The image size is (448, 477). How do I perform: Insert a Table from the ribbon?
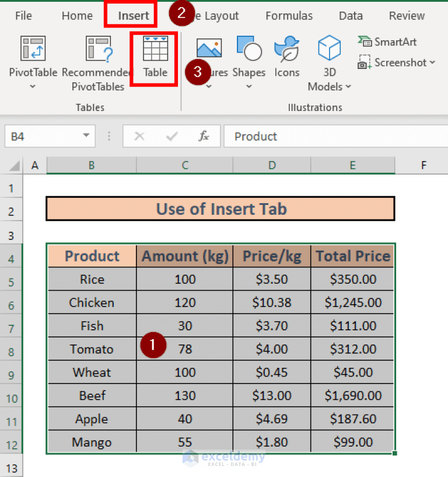(x=155, y=57)
